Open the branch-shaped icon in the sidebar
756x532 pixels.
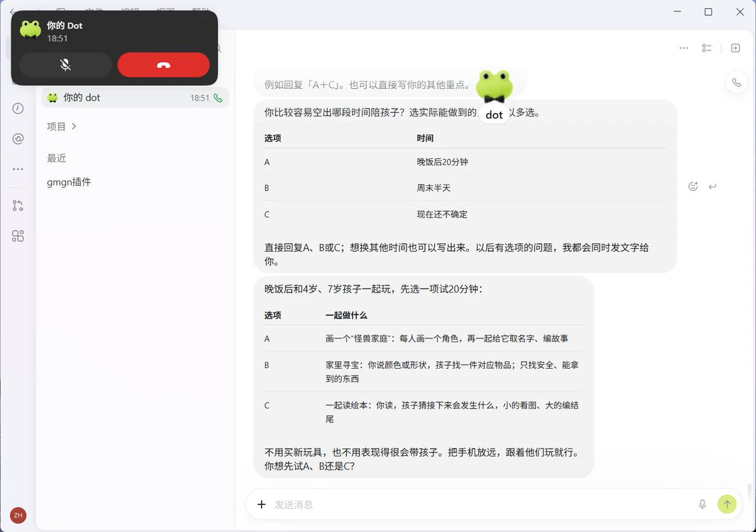pyautogui.click(x=18, y=205)
